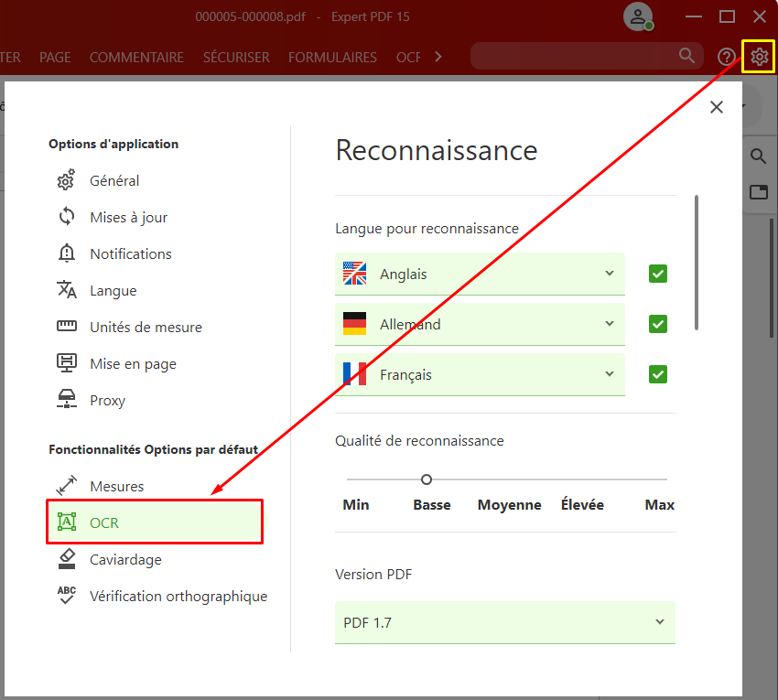Show more ribbon tabs with the chevron
Screen dimensions: 778x700
click(x=438, y=57)
